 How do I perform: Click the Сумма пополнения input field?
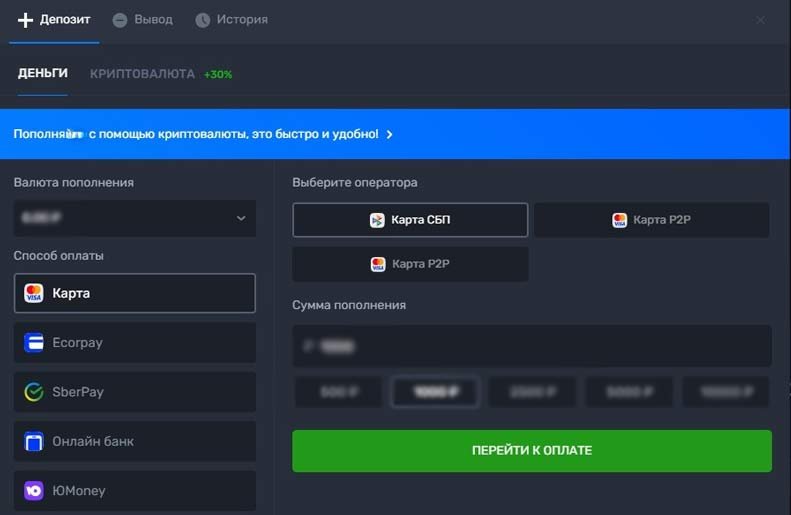(531, 346)
